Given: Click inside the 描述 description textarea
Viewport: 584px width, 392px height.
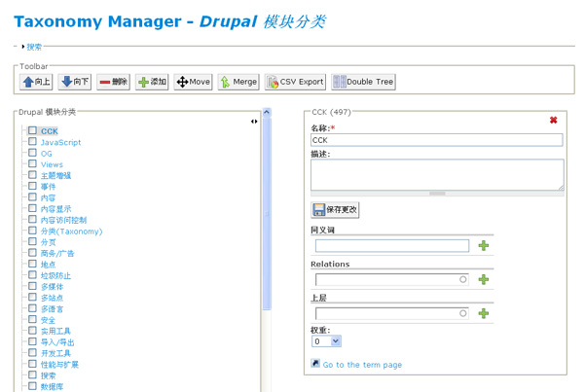Looking at the screenshot, I should tap(437, 175).
